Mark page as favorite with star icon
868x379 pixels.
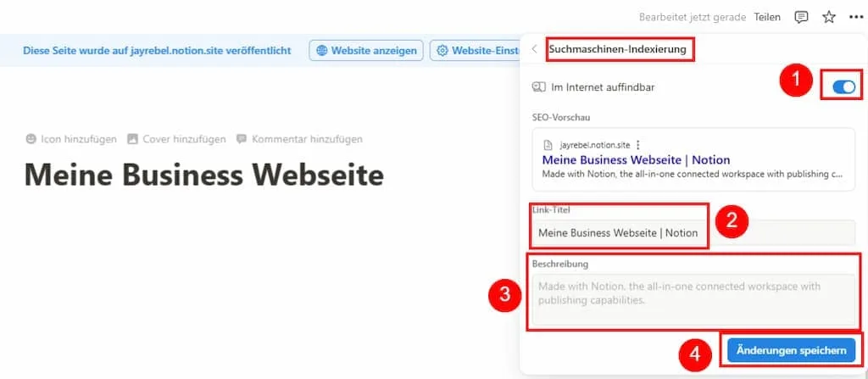pos(829,17)
